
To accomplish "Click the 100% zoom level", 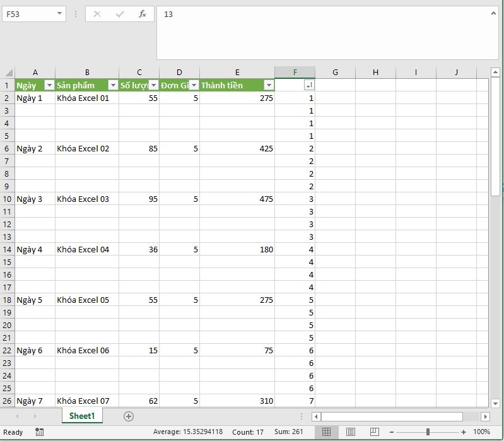I will (481, 432).
